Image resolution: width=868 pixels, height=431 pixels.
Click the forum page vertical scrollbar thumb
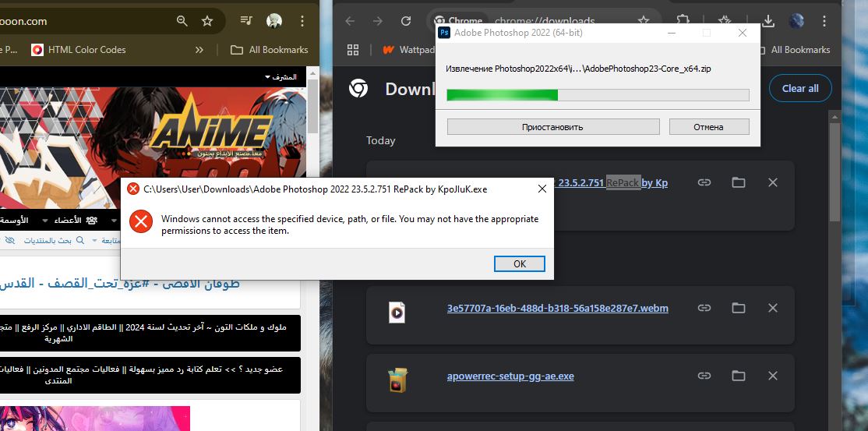pos(312,106)
